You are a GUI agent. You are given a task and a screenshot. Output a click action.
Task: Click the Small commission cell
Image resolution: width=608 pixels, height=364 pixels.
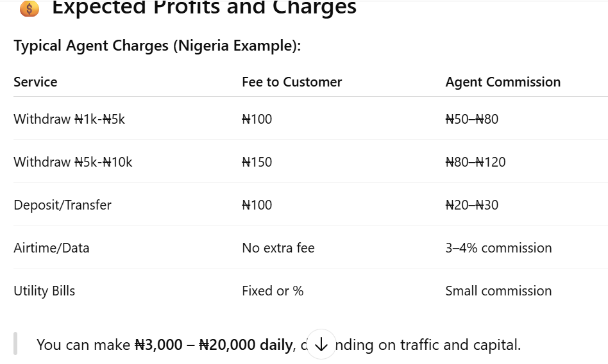coord(498,291)
